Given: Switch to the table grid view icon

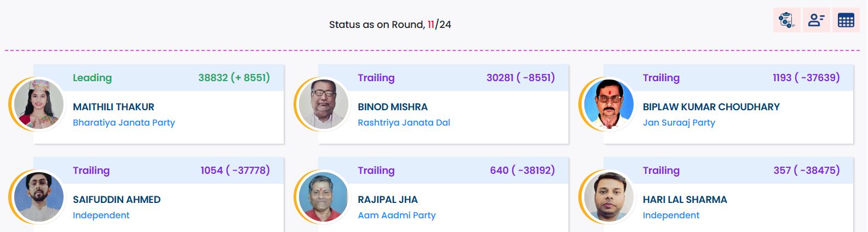Looking at the screenshot, I should 846,21.
